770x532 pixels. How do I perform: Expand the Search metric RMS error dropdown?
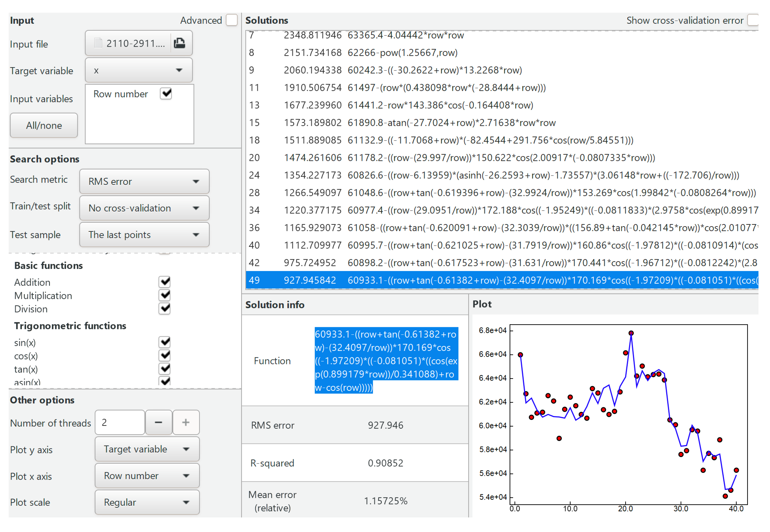[144, 181]
